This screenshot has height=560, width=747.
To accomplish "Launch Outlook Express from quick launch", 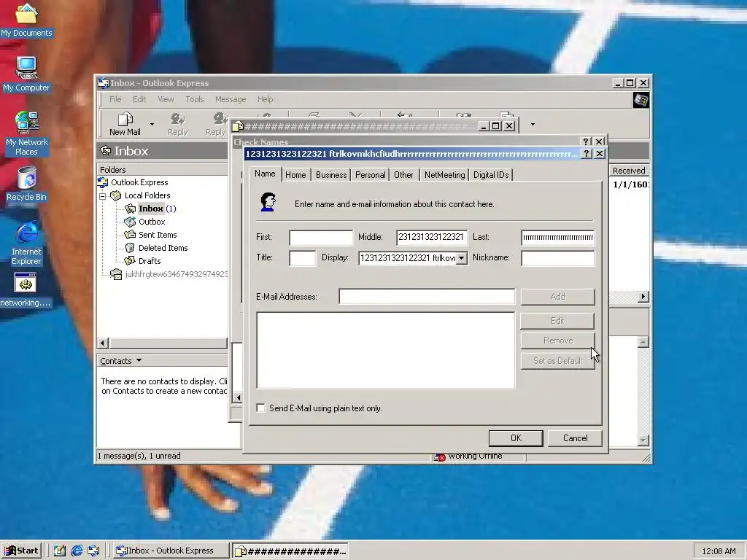I will point(93,551).
